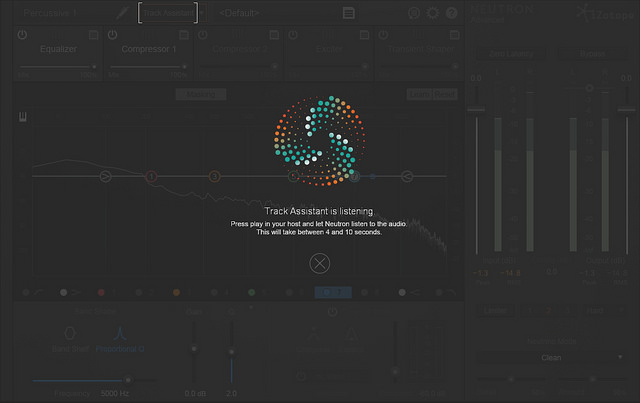Open the Compressor 1 module preset icon
This screenshot has height=403, width=640.
[x=184, y=35]
